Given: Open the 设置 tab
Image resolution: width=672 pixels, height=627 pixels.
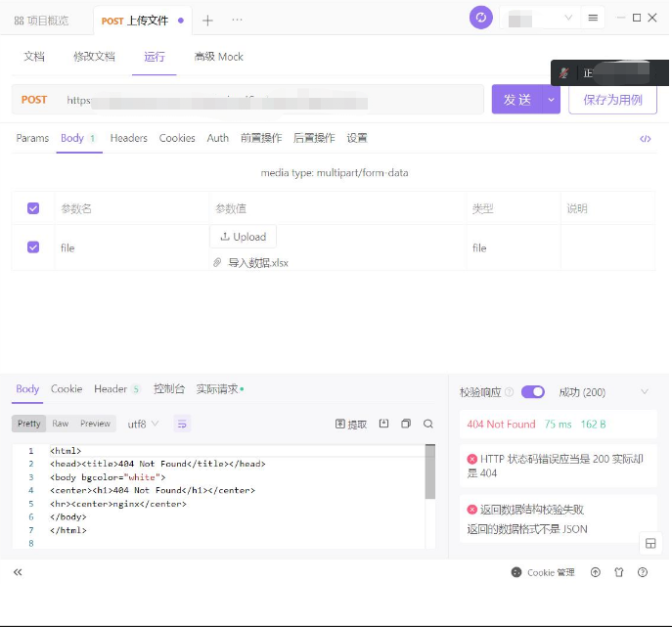Looking at the screenshot, I should click(x=357, y=138).
